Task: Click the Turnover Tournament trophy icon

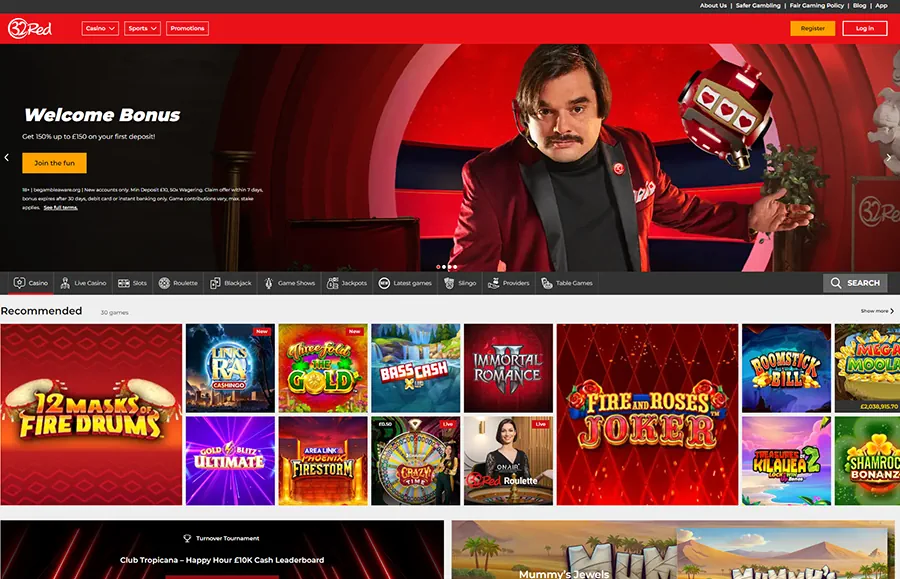Action: (x=187, y=538)
